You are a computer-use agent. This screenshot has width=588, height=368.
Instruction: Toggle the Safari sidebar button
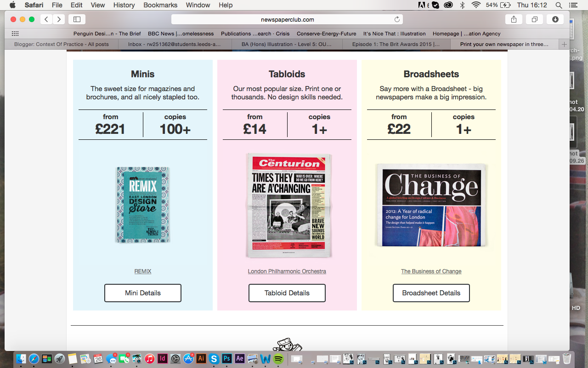77,19
